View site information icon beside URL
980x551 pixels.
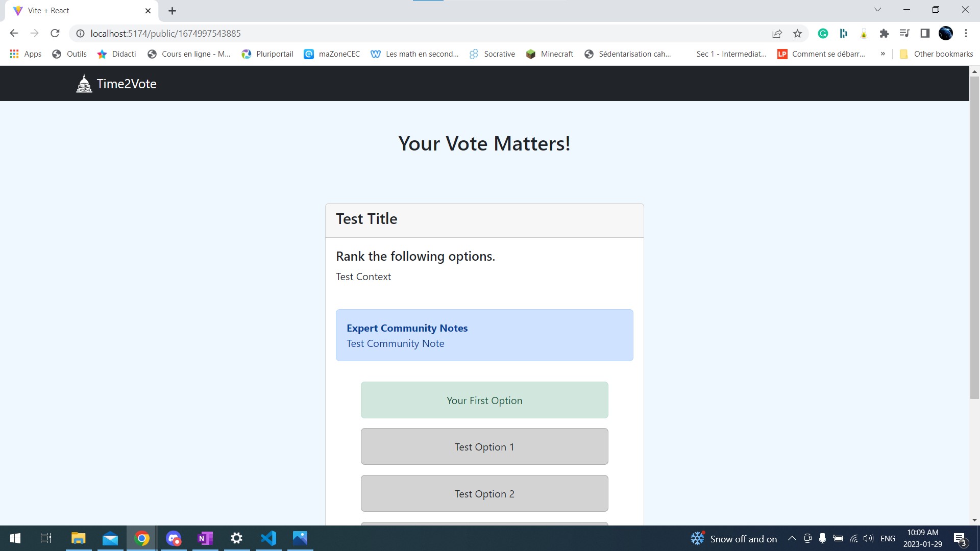[x=80, y=34]
